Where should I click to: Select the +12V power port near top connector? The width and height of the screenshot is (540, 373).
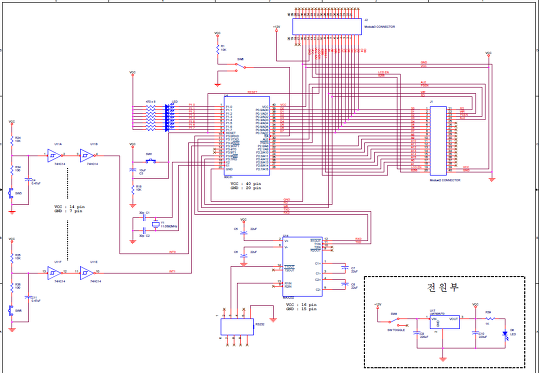point(276,28)
